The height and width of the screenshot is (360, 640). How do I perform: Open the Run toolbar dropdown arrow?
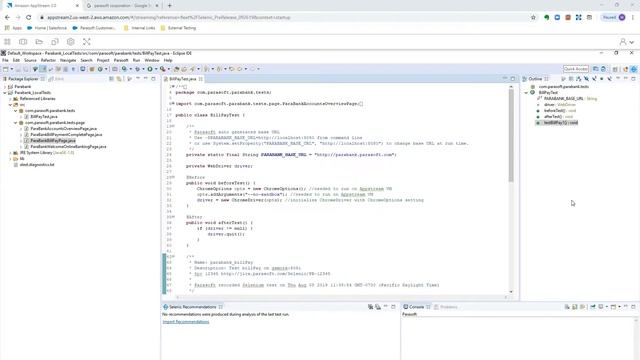point(156,69)
